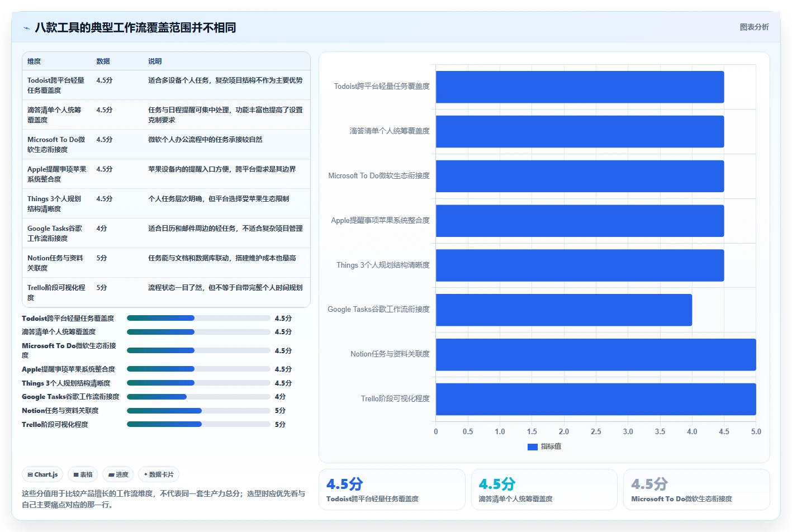
Task: Click the Things 3 bar in chart
Action: tap(580, 265)
